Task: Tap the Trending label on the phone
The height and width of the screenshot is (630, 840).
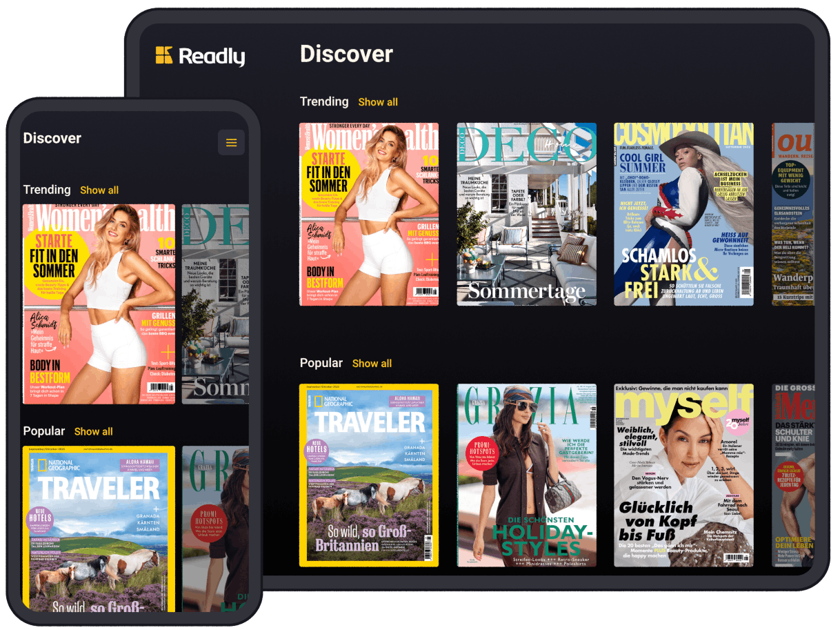Action: point(47,190)
